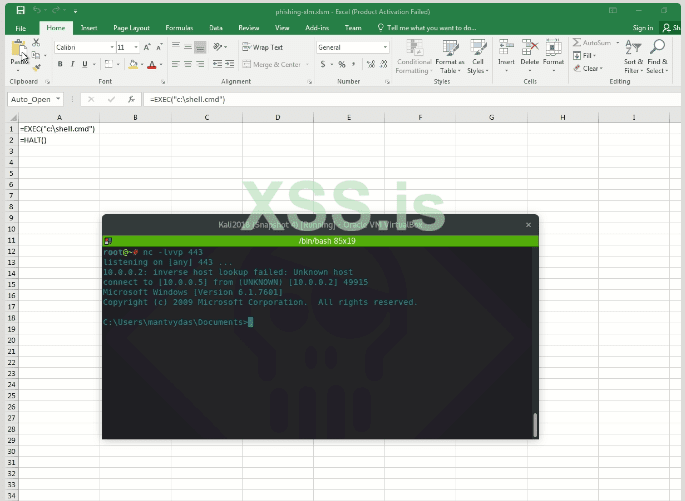Click Merge & Center button
The width and height of the screenshot is (685, 501).
[272, 64]
